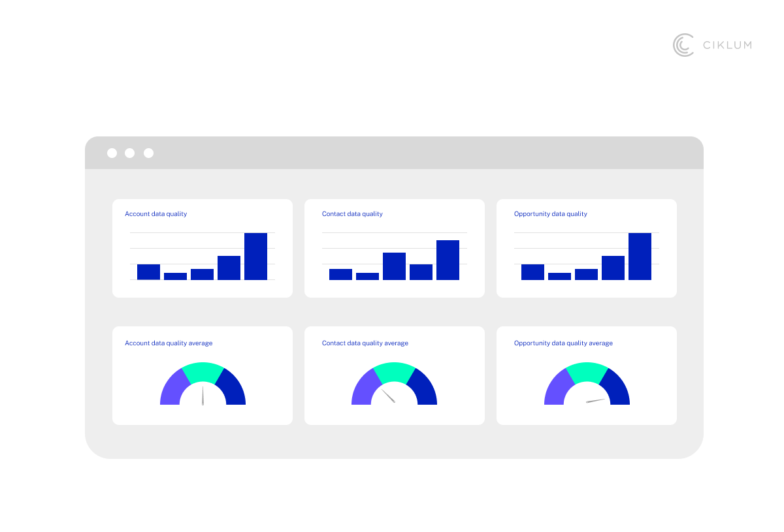Screen dimensions: 784x532
Task: Switch to the Opportunity data quality average panel
Action: click(x=586, y=375)
